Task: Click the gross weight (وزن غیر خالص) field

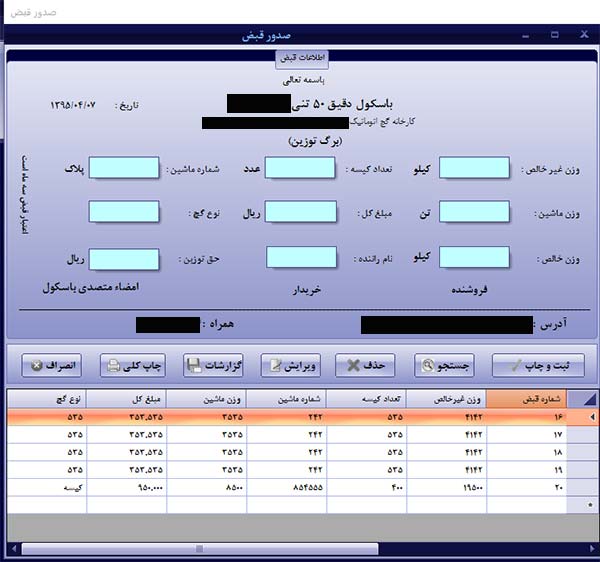Action: [x=473, y=169]
